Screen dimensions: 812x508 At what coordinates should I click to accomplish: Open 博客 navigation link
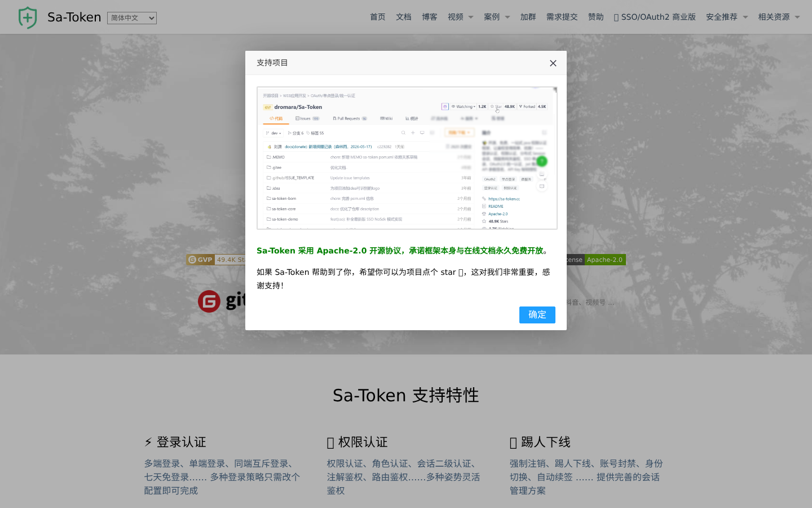click(430, 17)
